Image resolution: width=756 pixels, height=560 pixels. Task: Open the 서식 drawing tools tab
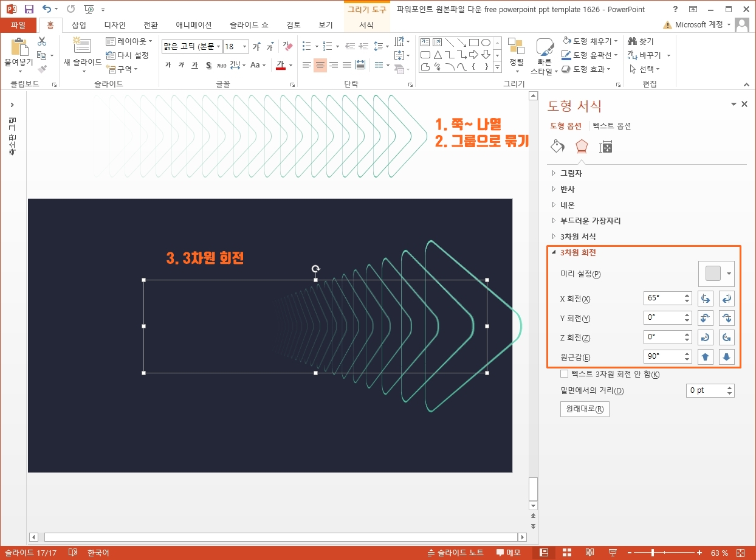[366, 25]
